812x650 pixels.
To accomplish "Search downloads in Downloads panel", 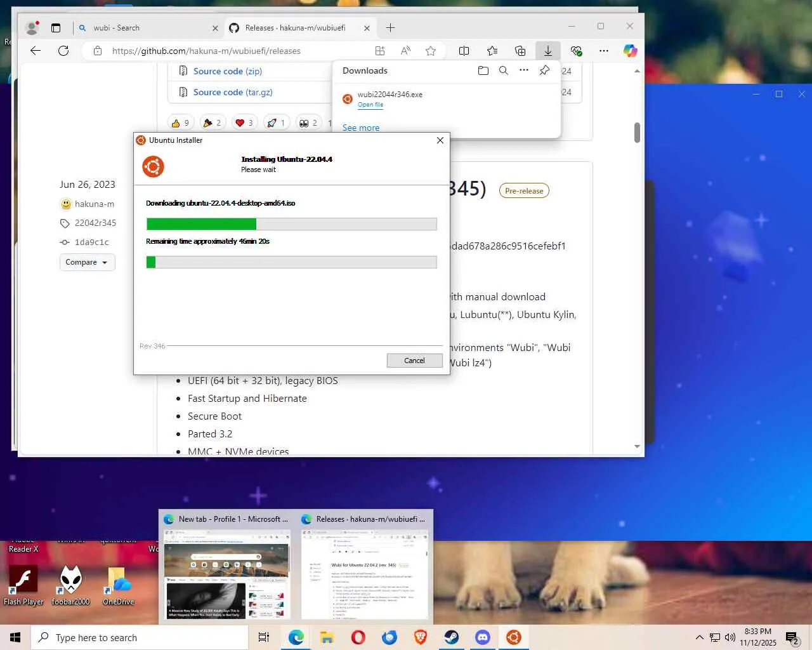I will (x=504, y=70).
